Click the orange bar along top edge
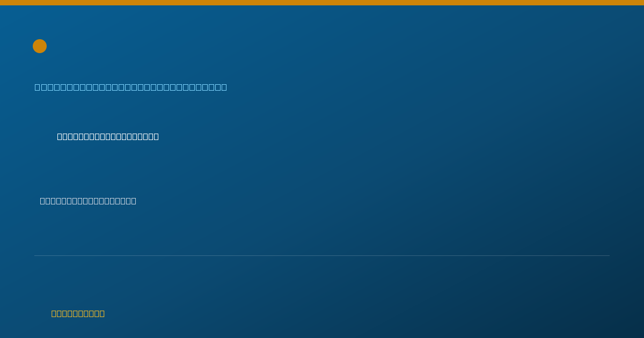The height and width of the screenshot is (338, 644). [x=322, y=3]
